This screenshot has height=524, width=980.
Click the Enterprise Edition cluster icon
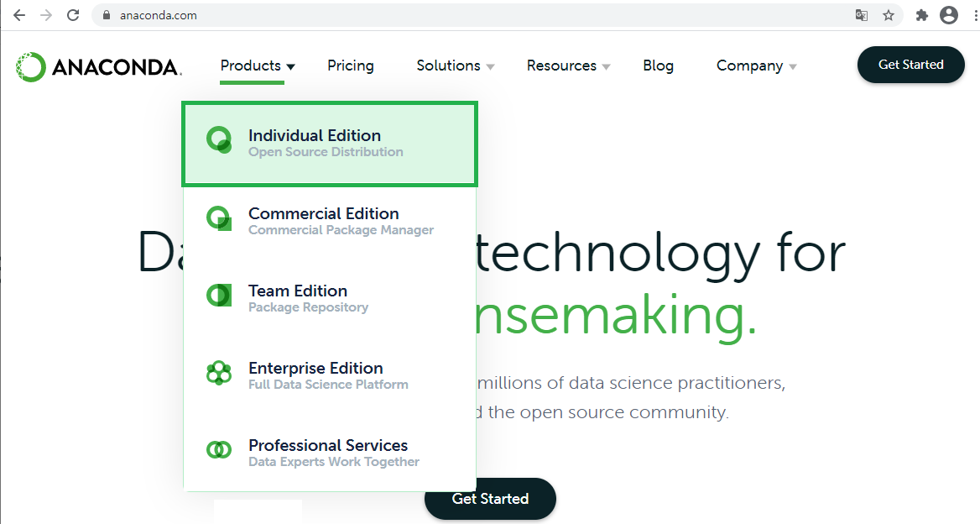click(x=219, y=373)
